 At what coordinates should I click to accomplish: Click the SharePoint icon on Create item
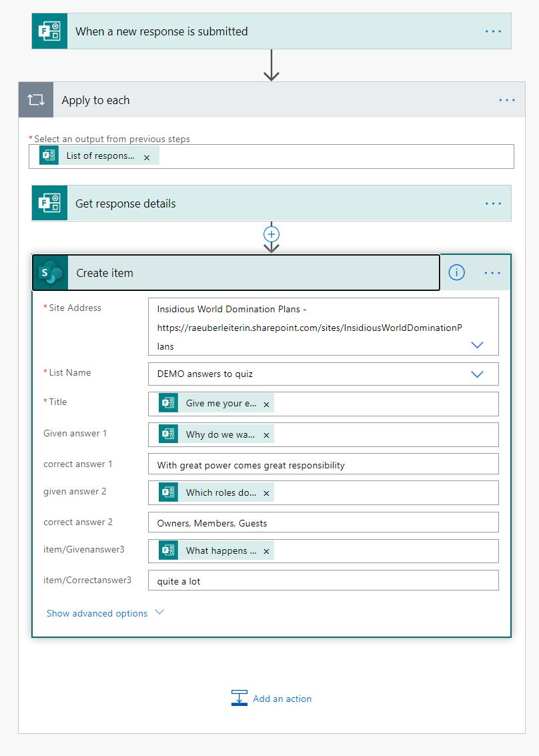click(x=51, y=273)
